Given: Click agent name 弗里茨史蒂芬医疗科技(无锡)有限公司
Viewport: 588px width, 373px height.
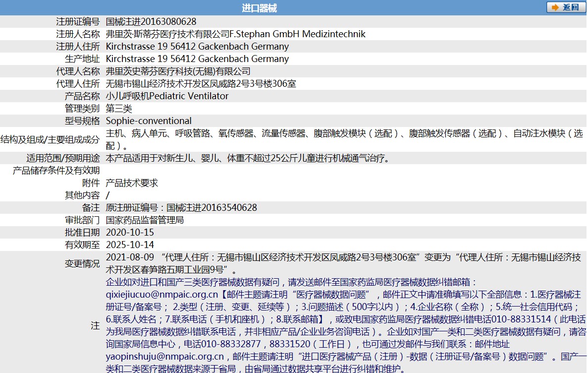Looking at the screenshot, I should (178, 71).
